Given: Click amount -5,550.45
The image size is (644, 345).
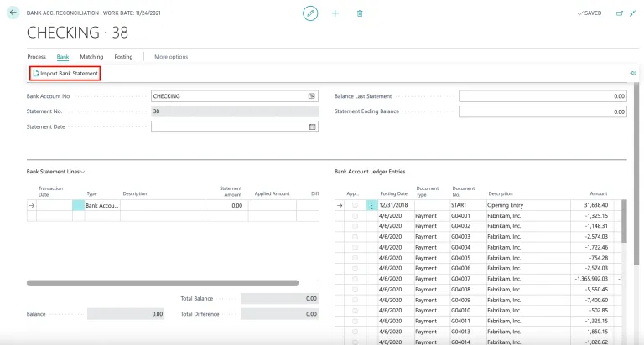Looking at the screenshot, I should point(596,290).
